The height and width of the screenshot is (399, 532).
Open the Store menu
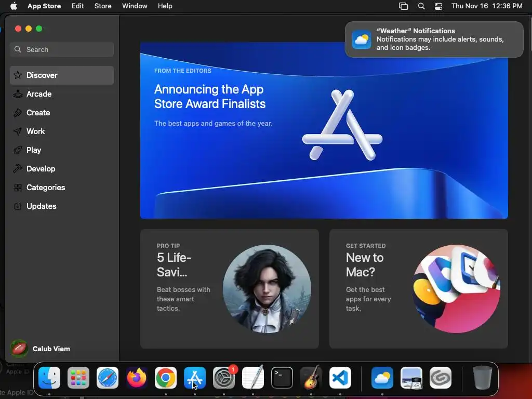pos(103,6)
